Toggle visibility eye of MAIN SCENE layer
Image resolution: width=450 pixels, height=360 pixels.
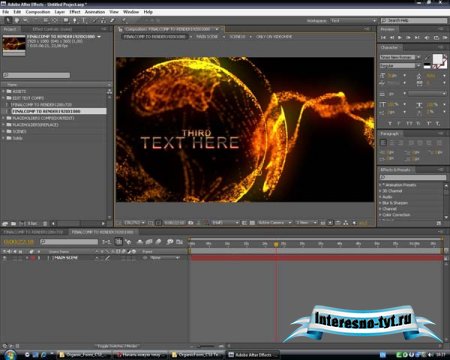[x=4, y=258]
